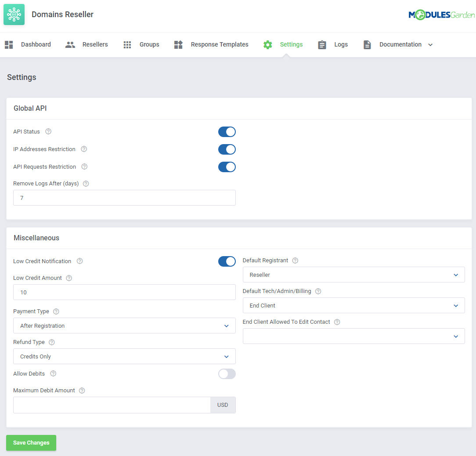
Task: Click the Logs clipboard icon
Action: click(322, 45)
